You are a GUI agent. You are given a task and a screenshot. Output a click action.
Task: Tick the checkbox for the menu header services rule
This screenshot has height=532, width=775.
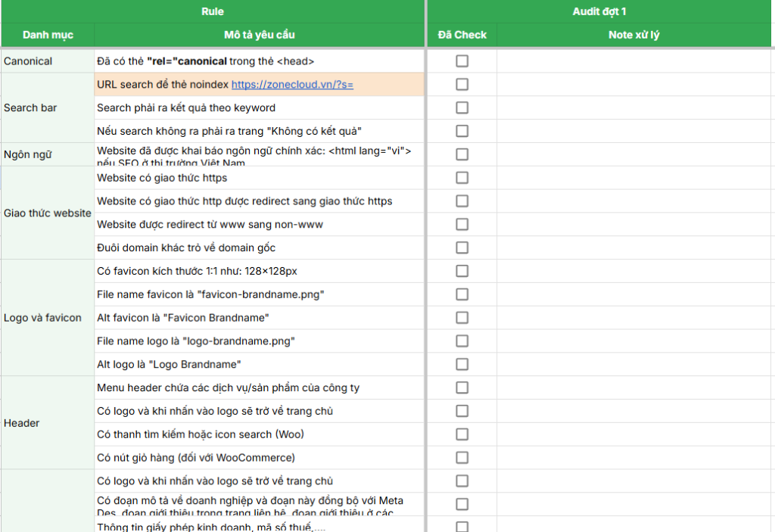pyautogui.click(x=462, y=387)
